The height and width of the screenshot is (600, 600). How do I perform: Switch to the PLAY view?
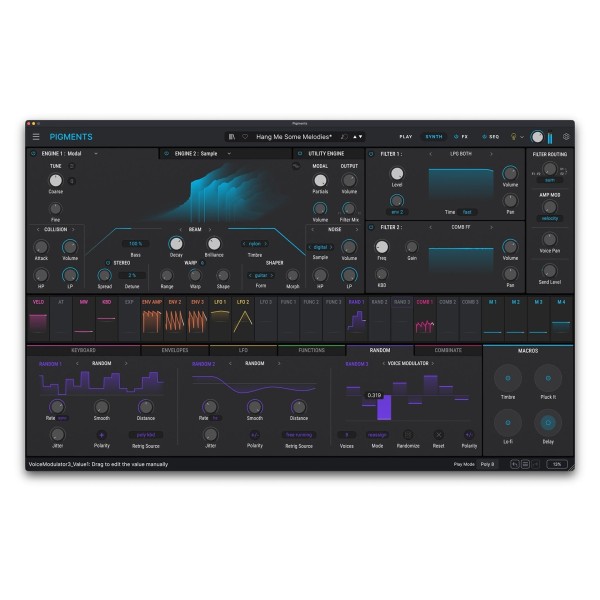(406, 137)
